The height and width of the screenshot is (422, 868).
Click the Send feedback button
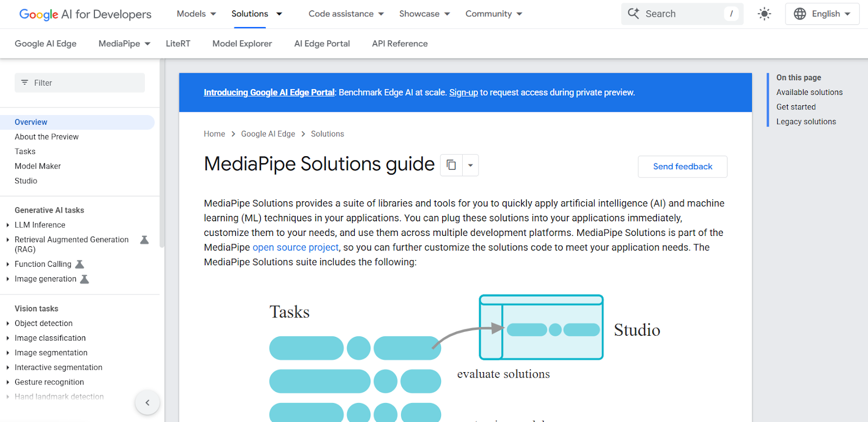tap(682, 167)
